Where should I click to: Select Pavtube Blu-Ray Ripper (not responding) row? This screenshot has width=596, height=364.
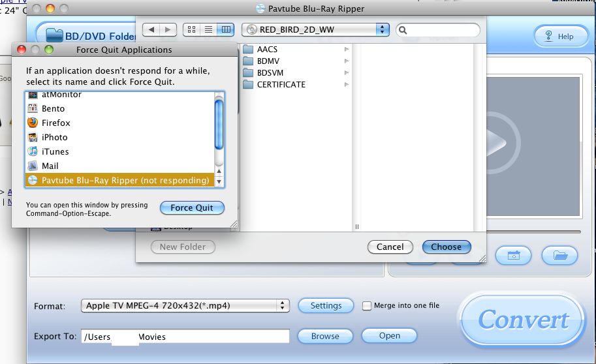pos(119,181)
